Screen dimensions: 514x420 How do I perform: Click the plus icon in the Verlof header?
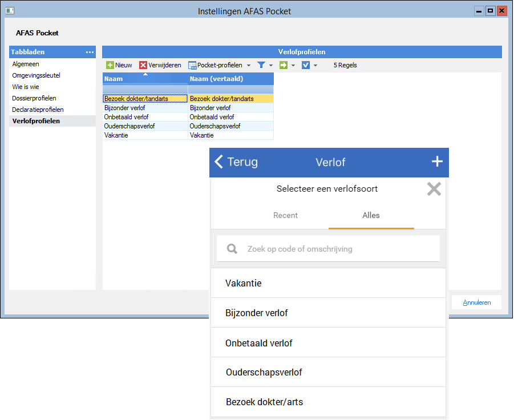[x=437, y=161]
